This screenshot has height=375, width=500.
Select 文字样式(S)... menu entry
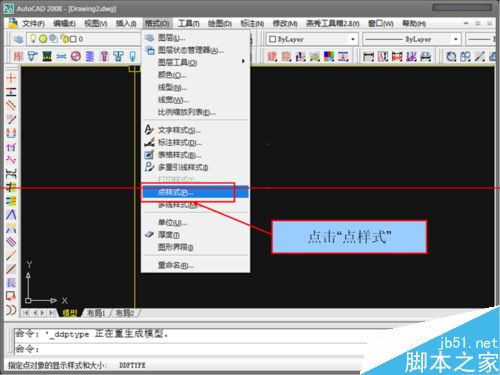click(196, 130)
